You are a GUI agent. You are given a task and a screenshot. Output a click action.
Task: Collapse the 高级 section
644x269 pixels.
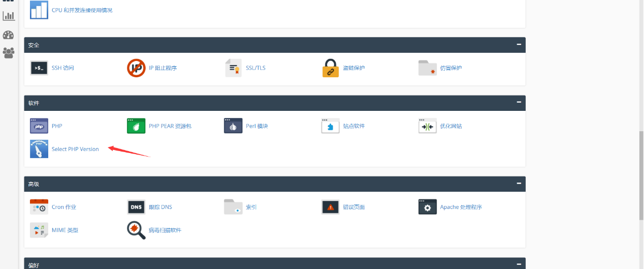[519, 183]
